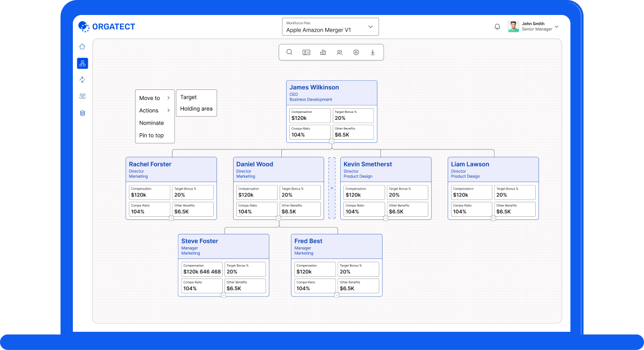Open the bar chart analytics icon
This screenshot has width=644, height=350.
(x=323, y=52)
